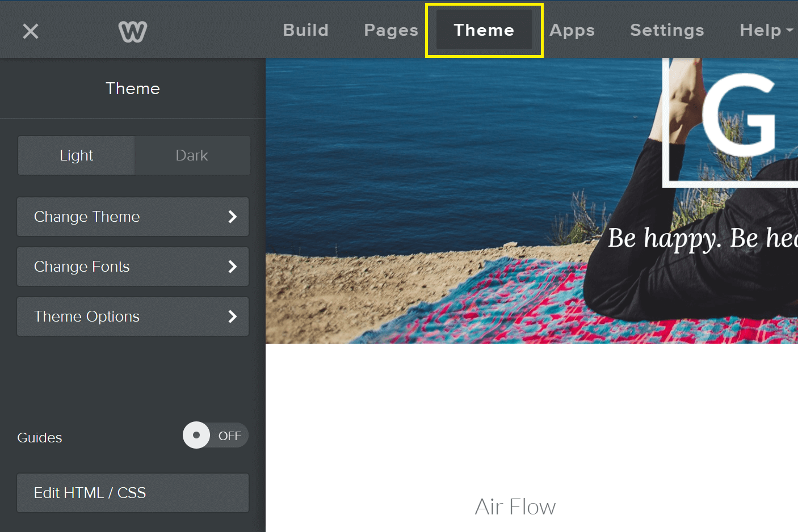Open the Build tab
798x532 pixels.
[x=306, y=30]
